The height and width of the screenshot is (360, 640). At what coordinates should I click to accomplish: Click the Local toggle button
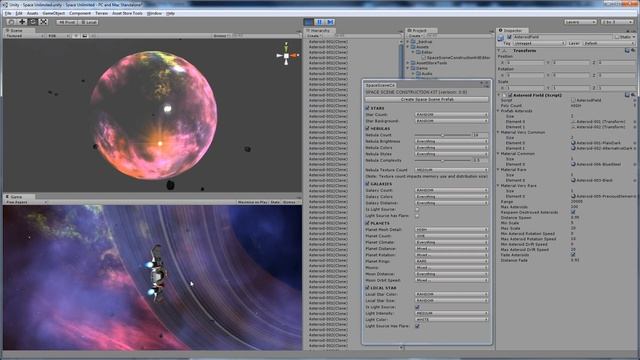point(88,22)
